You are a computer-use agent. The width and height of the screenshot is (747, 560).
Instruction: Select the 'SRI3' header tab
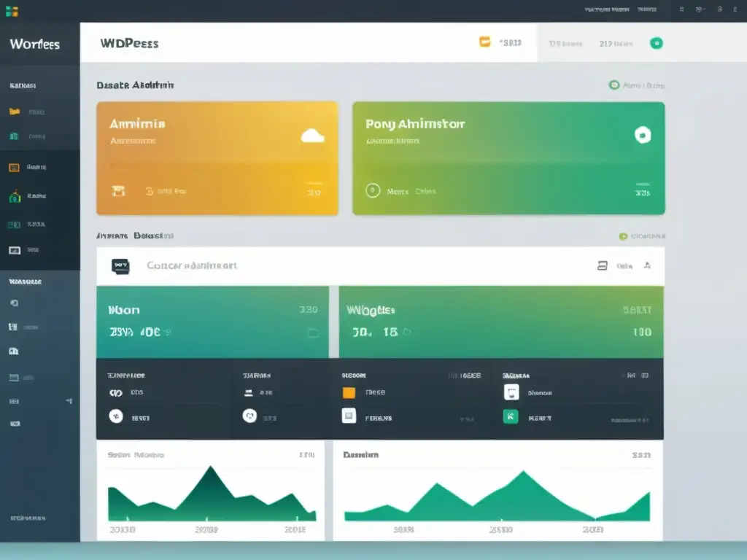tap(510, 43)
